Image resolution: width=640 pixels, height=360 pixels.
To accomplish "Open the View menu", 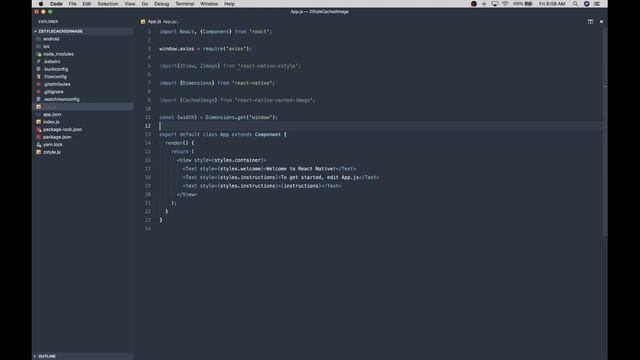I will point(130,4).
